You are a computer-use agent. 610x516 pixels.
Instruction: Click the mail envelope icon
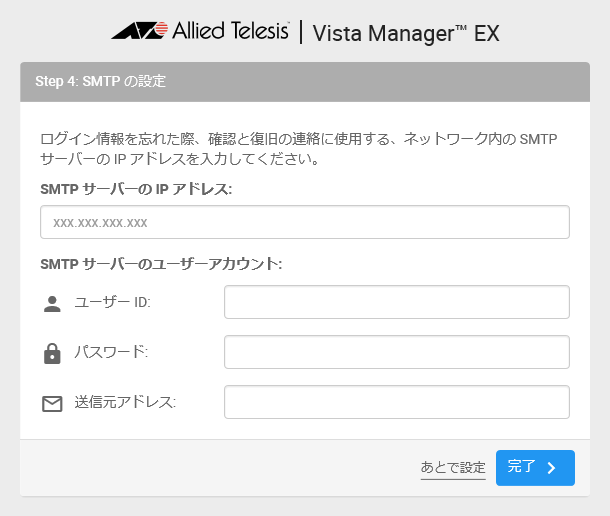[x=52, y=403]
